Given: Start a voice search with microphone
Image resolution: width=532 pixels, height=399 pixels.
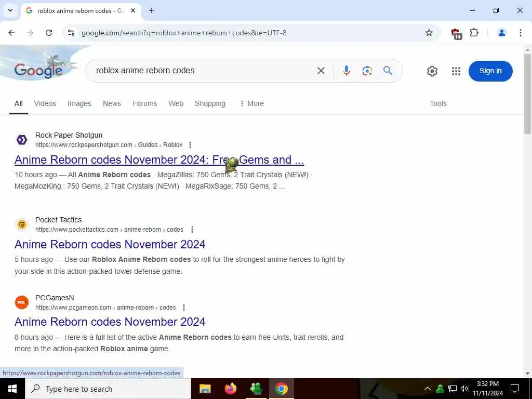Looking at the screenshot, I should tap(346, 71).
